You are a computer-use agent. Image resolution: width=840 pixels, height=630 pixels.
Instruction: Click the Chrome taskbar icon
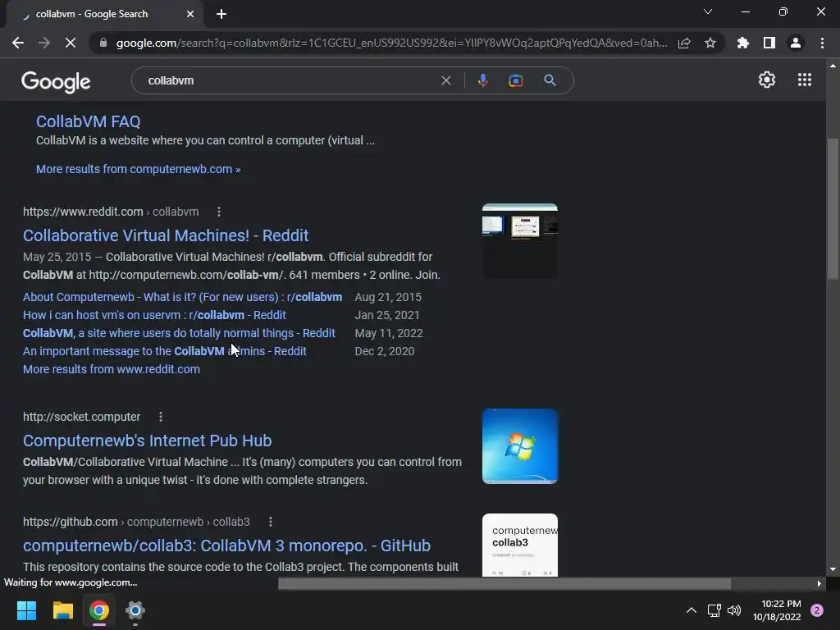click(x=99, y=610)
